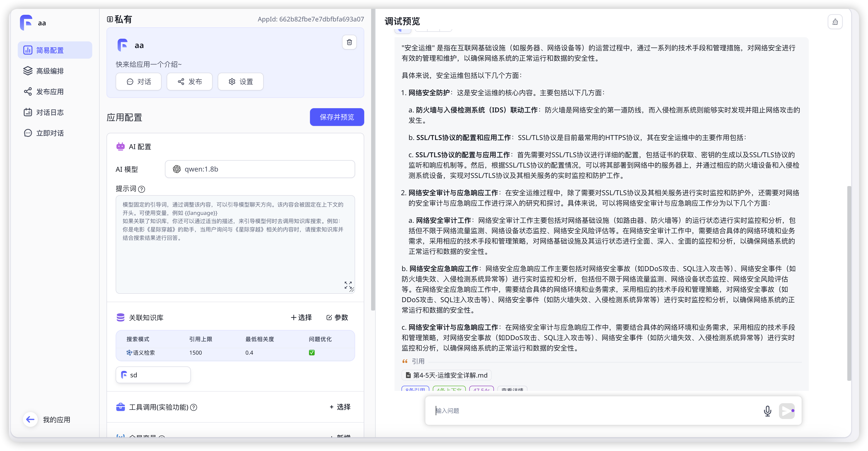Click the microphone voice input icon
Viewport: 868px width, 451px height.
[x=767, y=411]
